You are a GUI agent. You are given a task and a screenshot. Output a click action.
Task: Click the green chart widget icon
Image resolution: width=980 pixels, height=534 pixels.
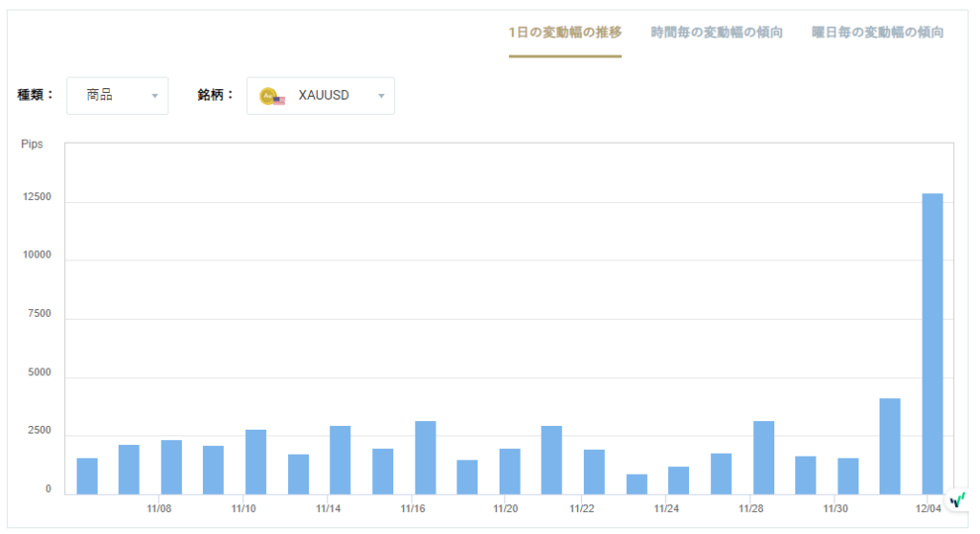[957, 501]
